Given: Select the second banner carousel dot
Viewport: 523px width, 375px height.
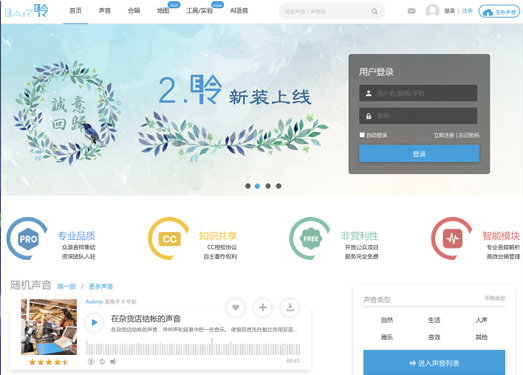Looking at the screenshot, I should 257,186.
